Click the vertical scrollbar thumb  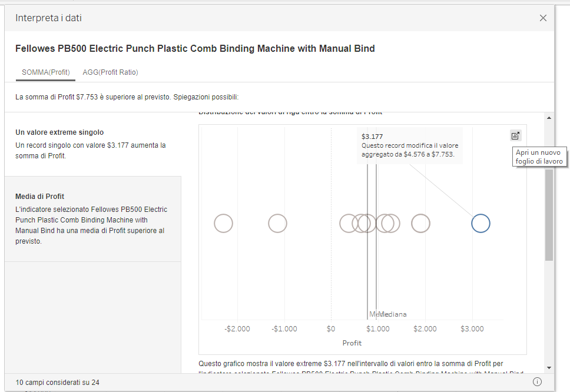(549, 215)
